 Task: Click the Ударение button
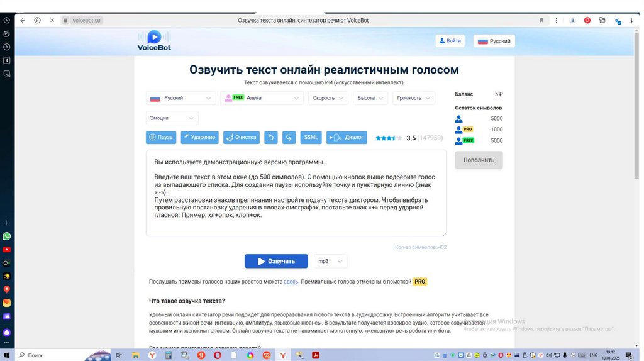(x=199, y=137)
